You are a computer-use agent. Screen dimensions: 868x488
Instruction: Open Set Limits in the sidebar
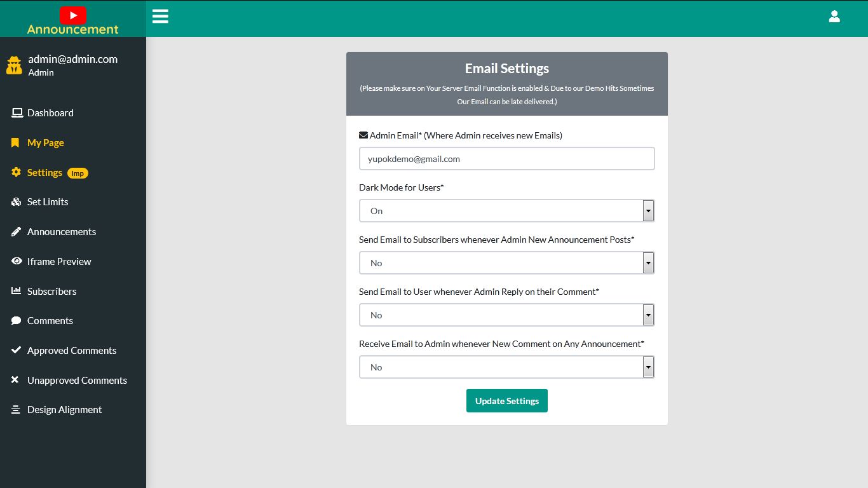(48, 202)
